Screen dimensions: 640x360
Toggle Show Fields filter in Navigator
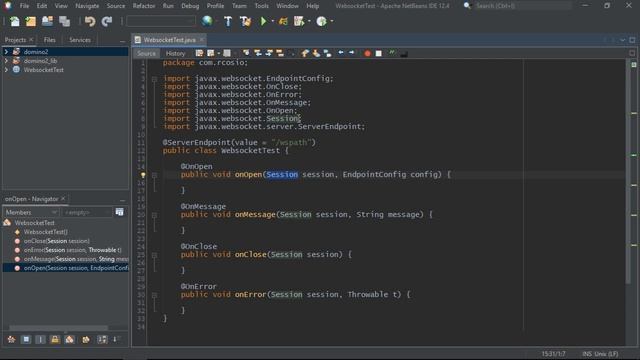(x=26, y=340)
